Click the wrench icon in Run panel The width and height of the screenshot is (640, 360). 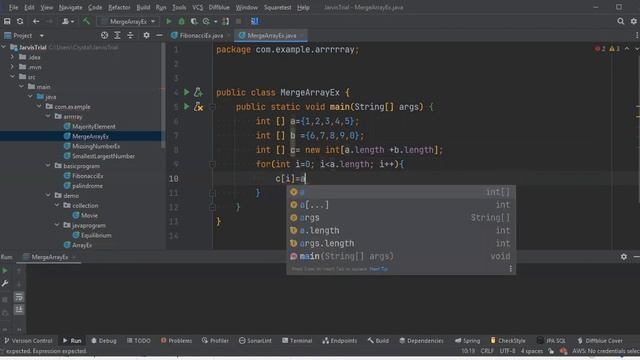[5, 284]
